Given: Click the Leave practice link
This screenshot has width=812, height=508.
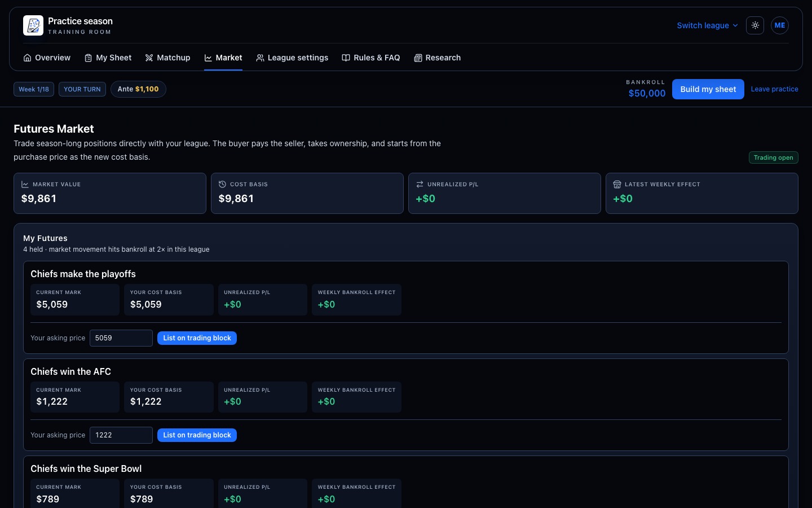Looking at the screenshot, I should (774, 89).
